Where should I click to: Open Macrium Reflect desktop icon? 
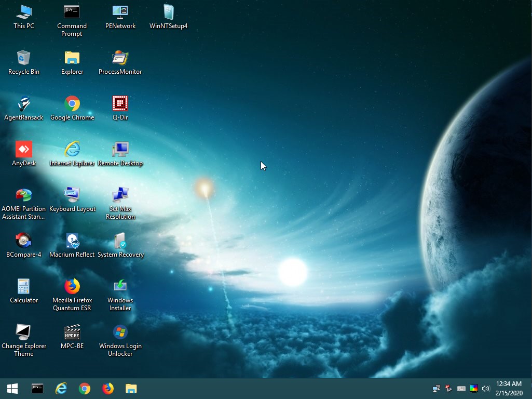click(72, 246)
